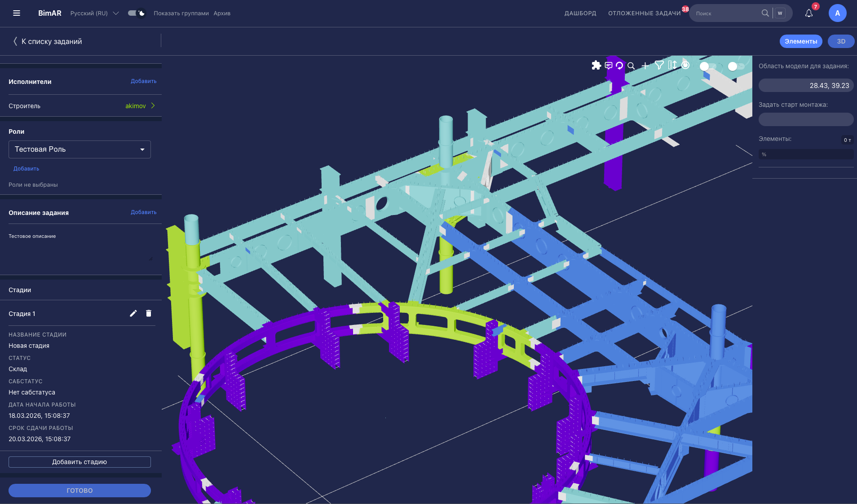This screenshot has width=857, height=504.
Task: Open notifications bell
Action: pos(809,13)
